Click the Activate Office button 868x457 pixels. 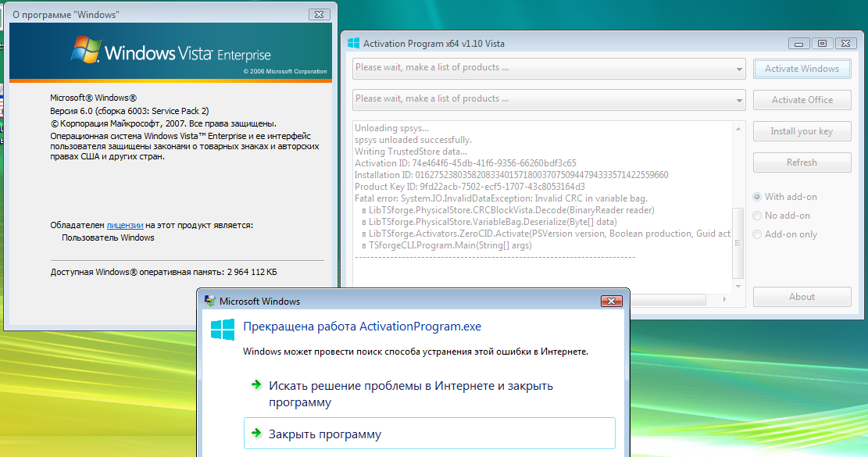coord(802,100)
